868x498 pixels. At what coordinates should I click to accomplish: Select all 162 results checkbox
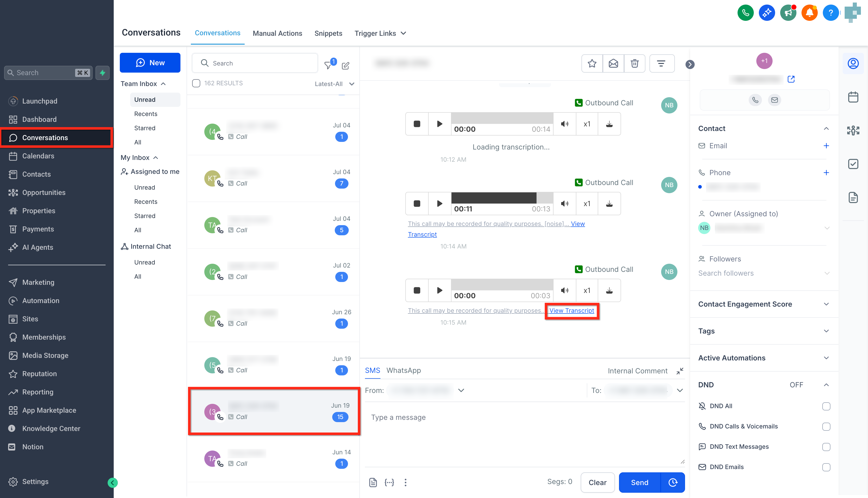tap(196, 83)
